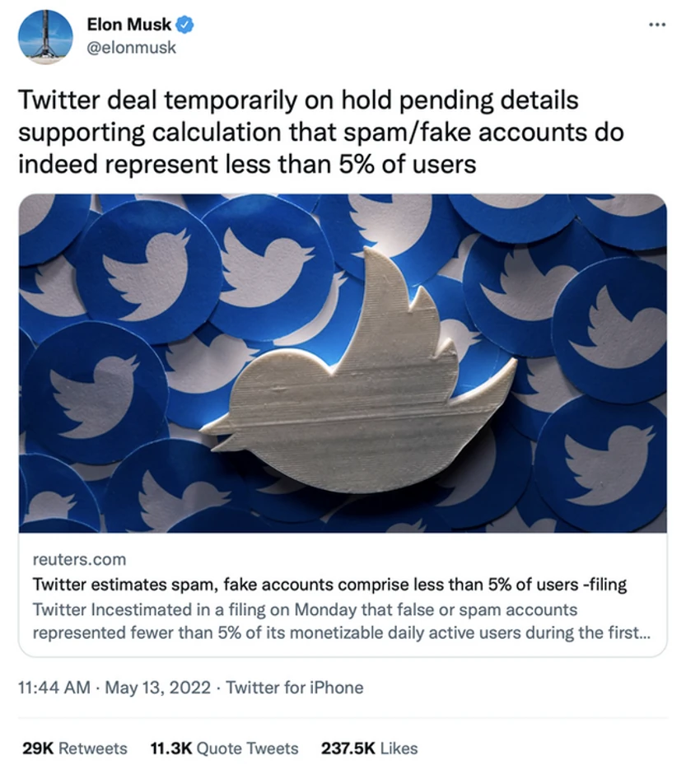
Task: Click the tweet text about Twitter deal
Action: (x=321, y=132)
